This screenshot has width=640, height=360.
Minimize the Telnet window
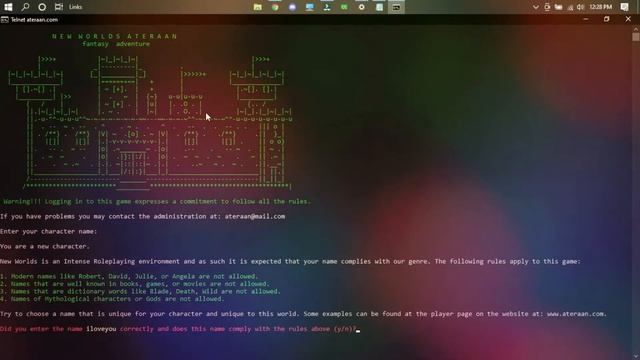click(586, 19)
